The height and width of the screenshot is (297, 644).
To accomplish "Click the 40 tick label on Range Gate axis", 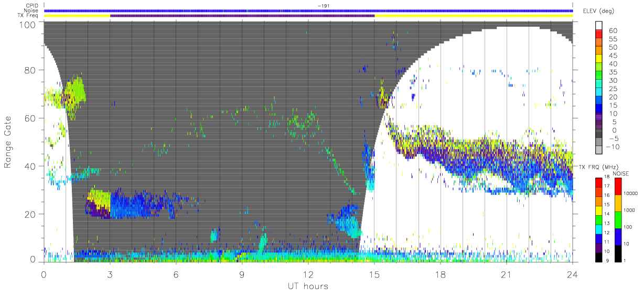I will click(30, 166).
